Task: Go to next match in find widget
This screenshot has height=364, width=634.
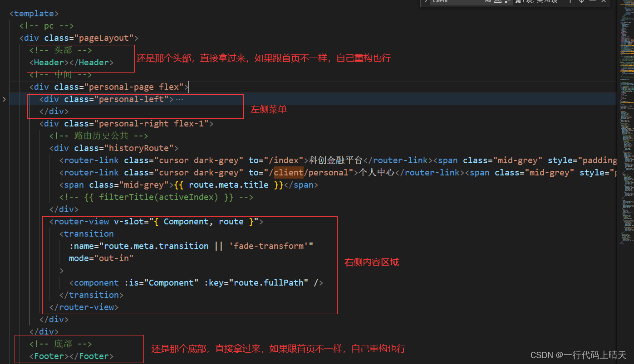Action: point(582,1)
